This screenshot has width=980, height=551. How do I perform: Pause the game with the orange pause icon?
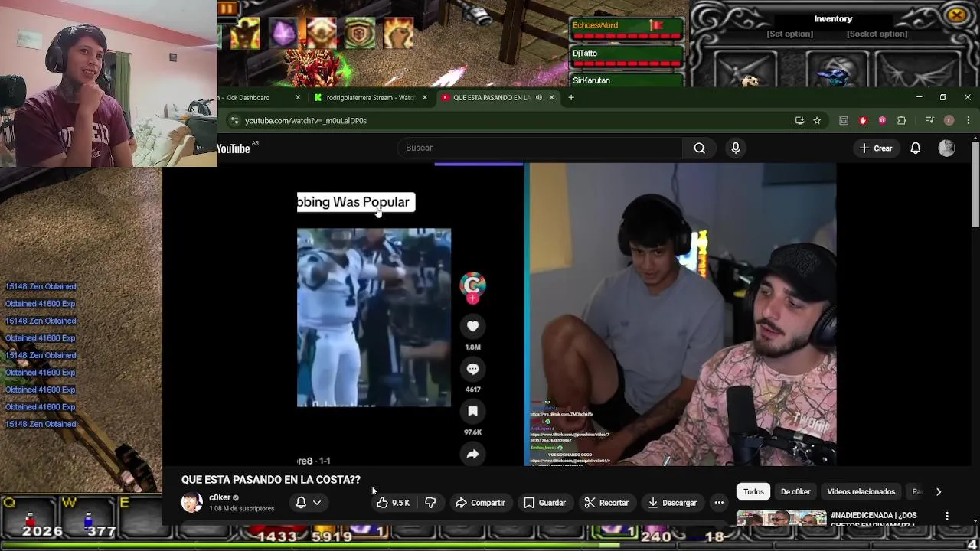pos(227,8)
